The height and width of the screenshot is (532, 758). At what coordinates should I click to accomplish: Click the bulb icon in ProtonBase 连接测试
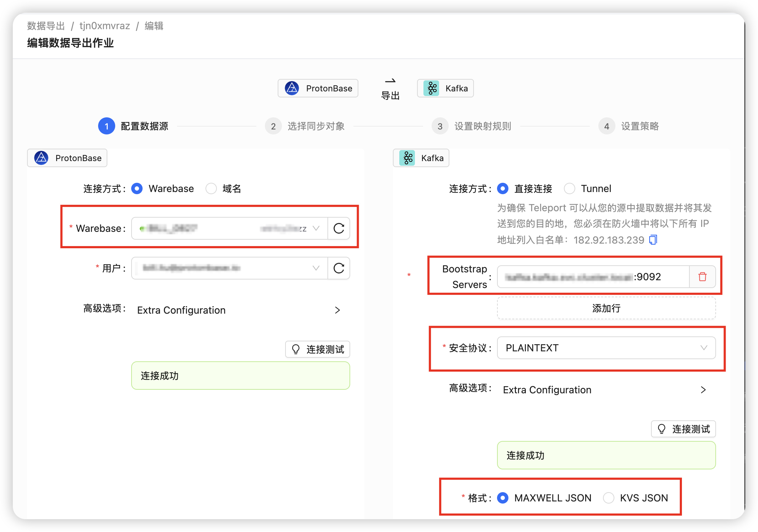296,349
